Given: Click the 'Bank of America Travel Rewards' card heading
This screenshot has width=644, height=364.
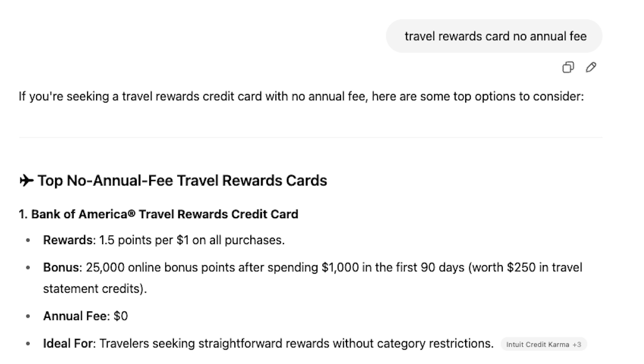Looking at the screenshot, I should click(x=158, y=214).
